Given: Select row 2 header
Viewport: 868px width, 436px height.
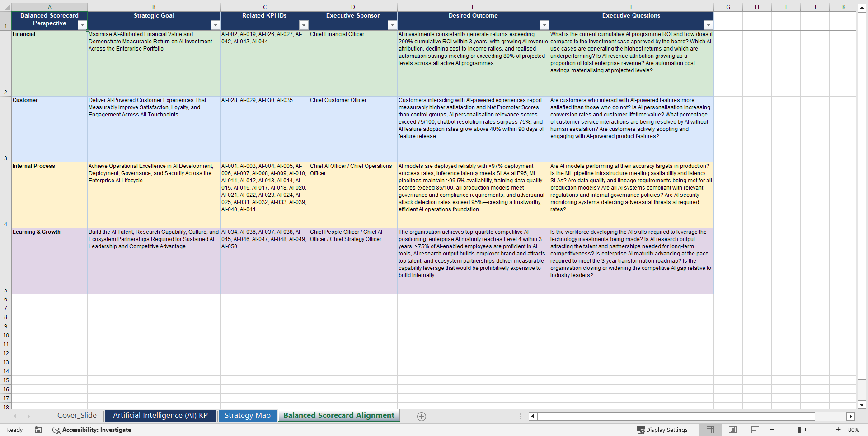Looking at the screenshot, I should click(6, 63).
